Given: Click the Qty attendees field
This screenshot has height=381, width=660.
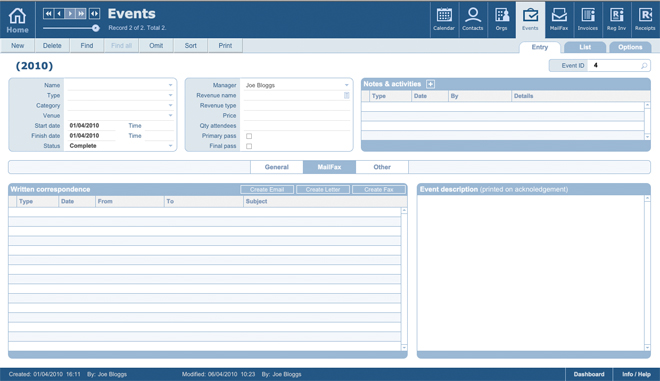Looking at the screenshot, I should point(297,125).
